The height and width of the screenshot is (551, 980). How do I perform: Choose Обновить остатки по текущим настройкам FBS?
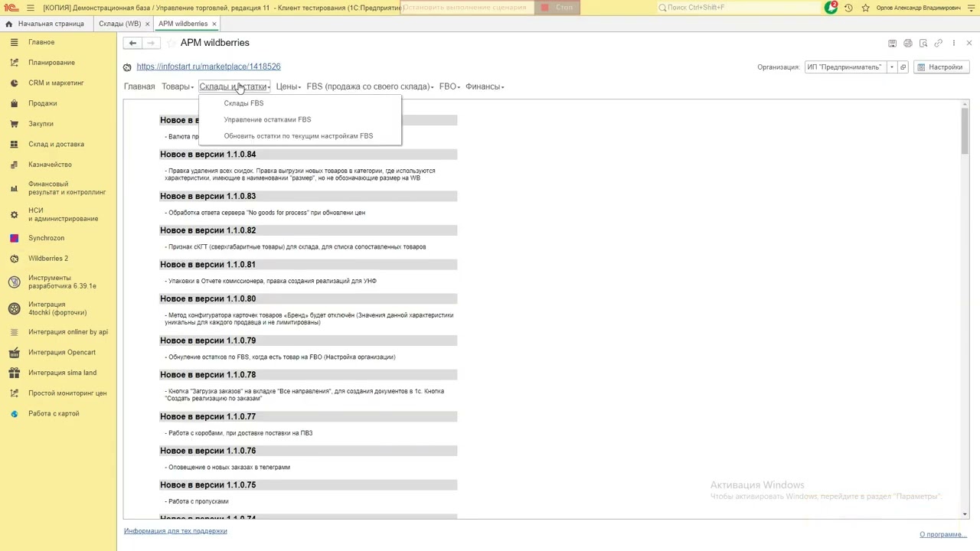tap(299, 136)
